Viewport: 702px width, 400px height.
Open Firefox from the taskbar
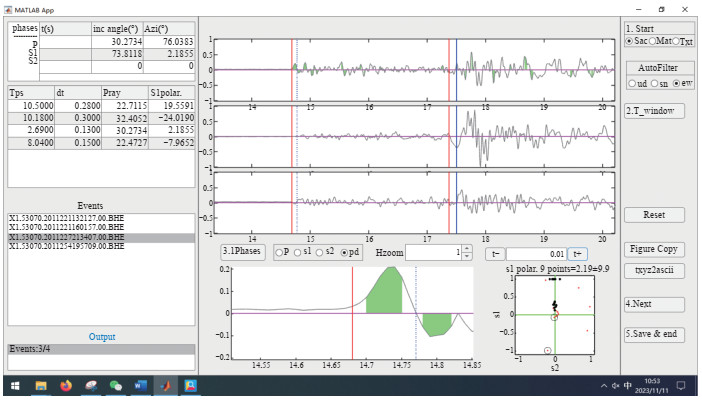[x=66, y=385]
